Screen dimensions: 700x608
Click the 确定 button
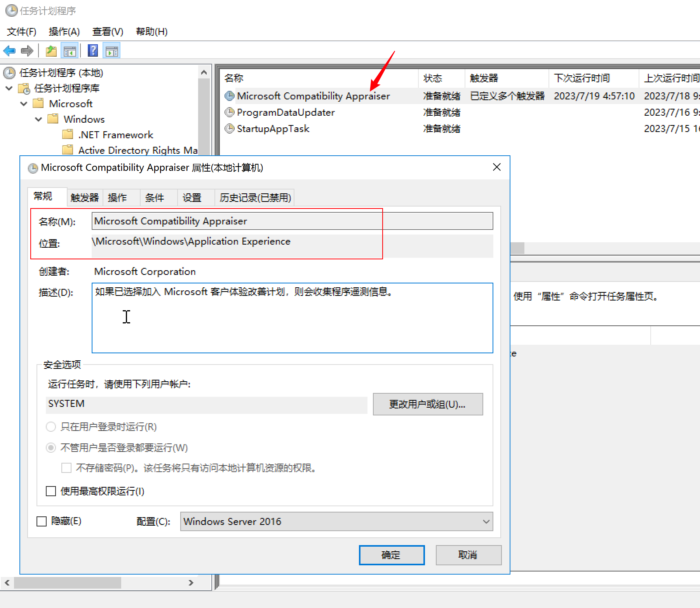[x=391, y=555]
